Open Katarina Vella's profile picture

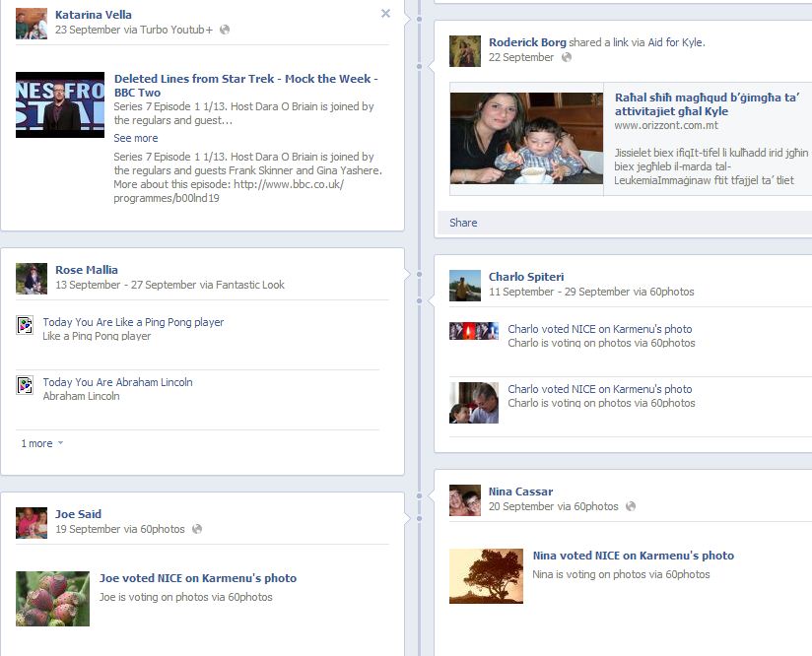click(32, 24)
